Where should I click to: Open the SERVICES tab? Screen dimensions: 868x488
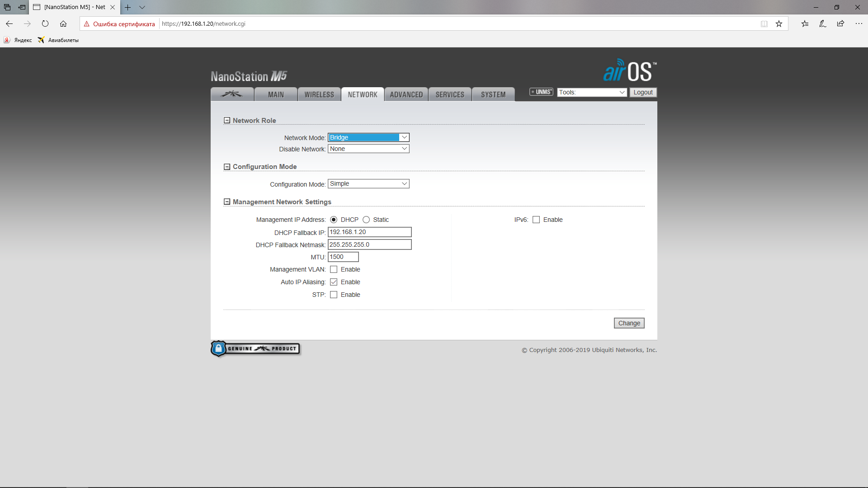[x=450, y=94]
